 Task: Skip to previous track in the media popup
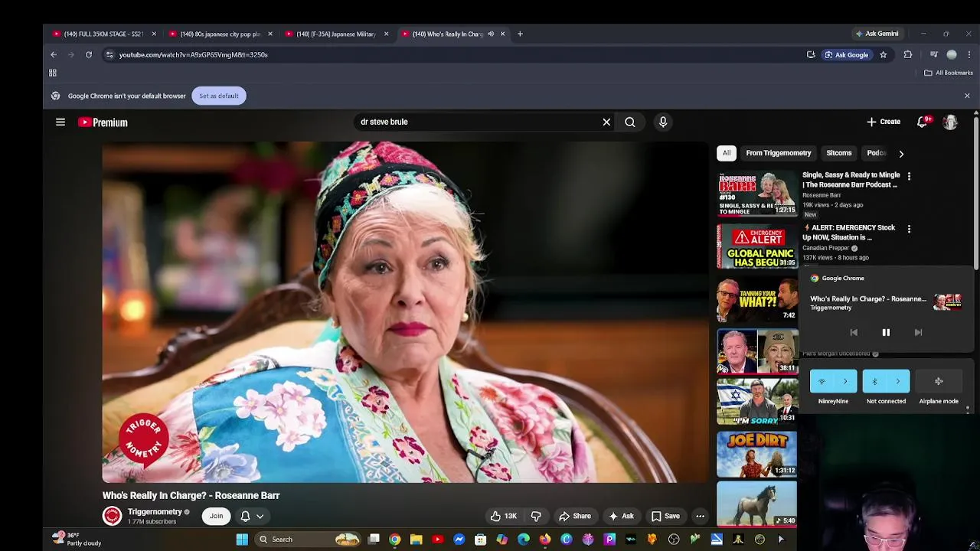pos(854,332)
